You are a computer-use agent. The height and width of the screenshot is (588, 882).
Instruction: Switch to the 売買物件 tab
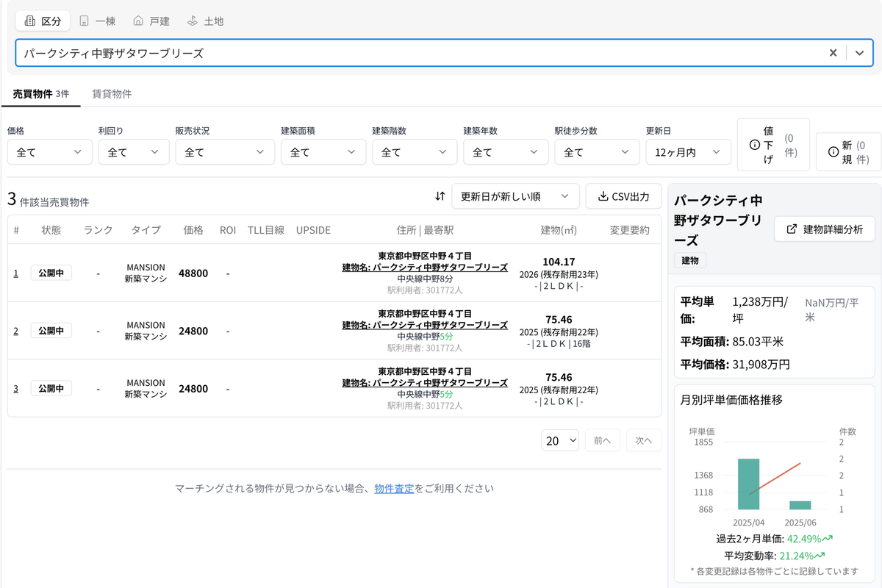pos(41,94)
